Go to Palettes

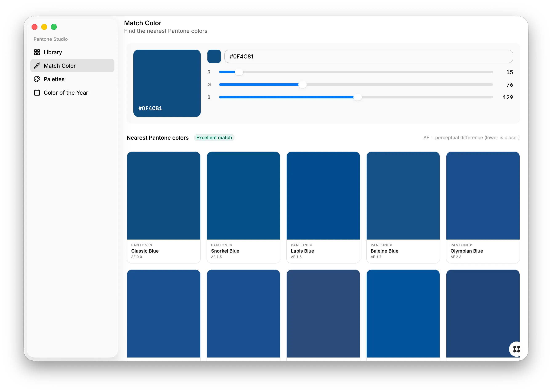click(x=72, y=79)
